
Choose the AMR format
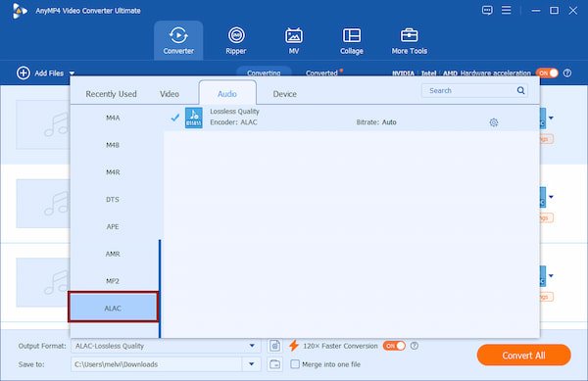[x=113, y=254]
